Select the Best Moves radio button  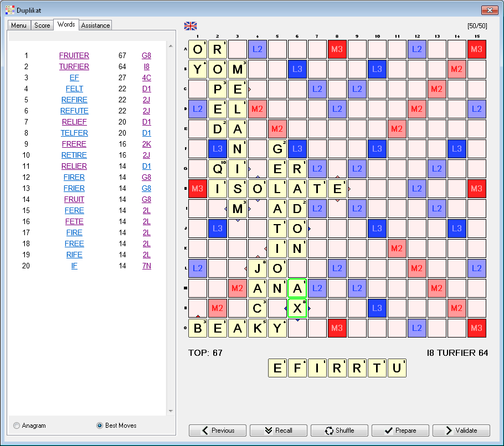coord(100,426)
